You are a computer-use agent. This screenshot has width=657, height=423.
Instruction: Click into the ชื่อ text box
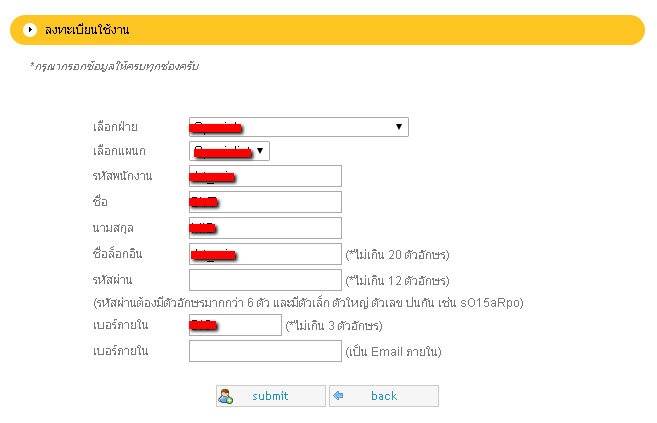tap(265, 203)
